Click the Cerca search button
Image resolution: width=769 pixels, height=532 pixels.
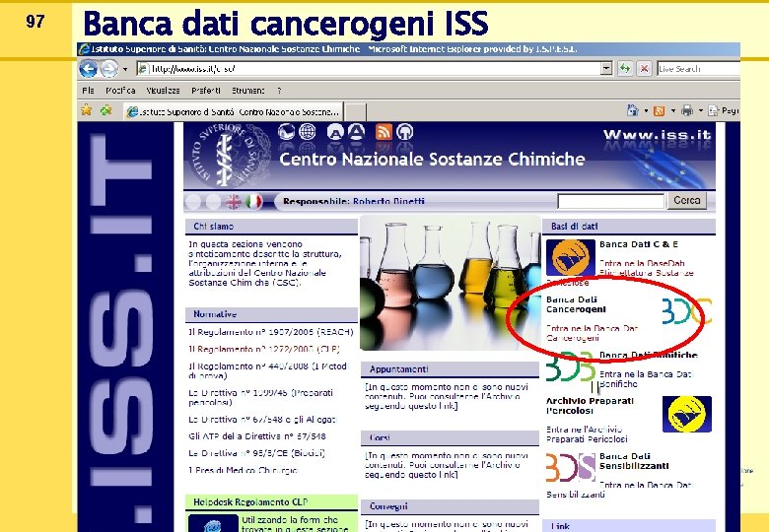coord(686,200)
